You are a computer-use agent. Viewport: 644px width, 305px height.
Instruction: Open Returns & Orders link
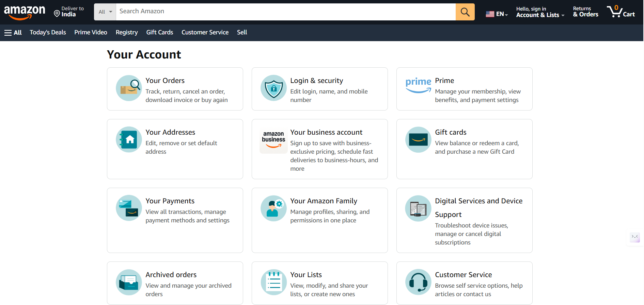tap(585, 12)
